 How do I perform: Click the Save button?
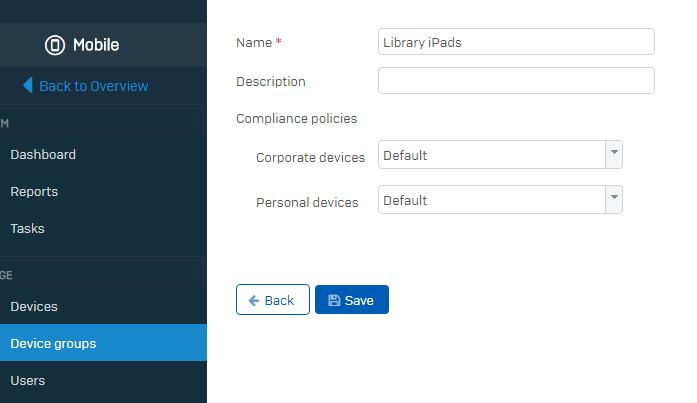pyautogui.click(x=352, y=300)
